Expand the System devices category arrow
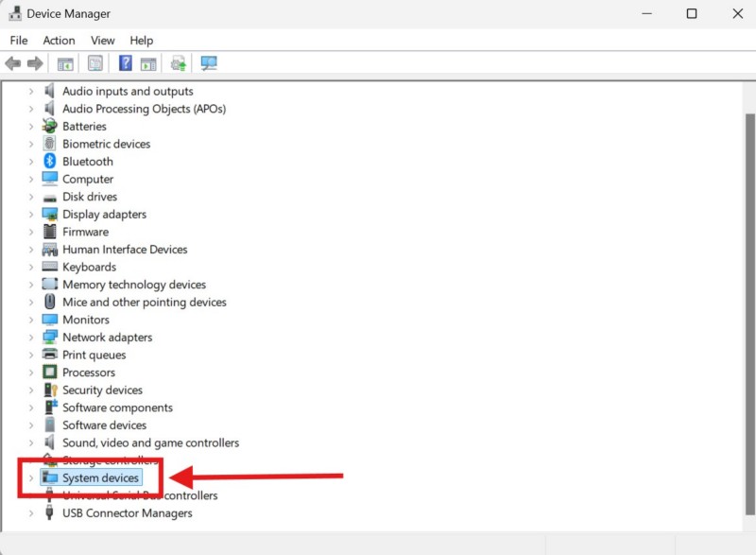The height and width of the screenshot is (555, 756). tap(30, 478)
